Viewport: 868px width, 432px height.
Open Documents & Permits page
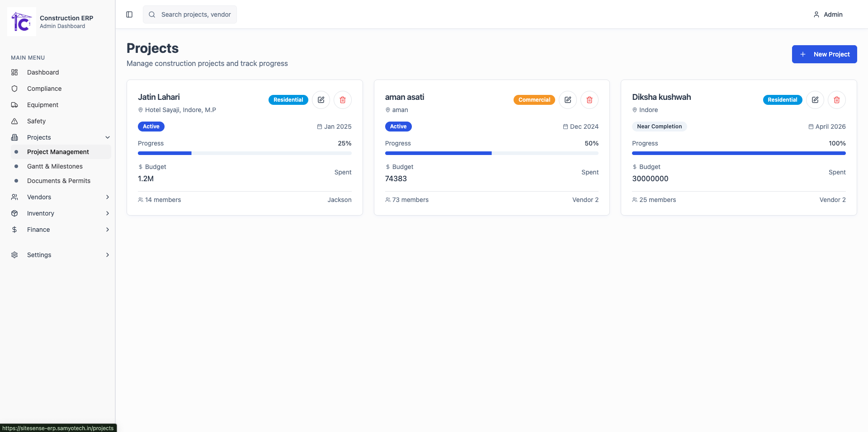coord(61,181)
